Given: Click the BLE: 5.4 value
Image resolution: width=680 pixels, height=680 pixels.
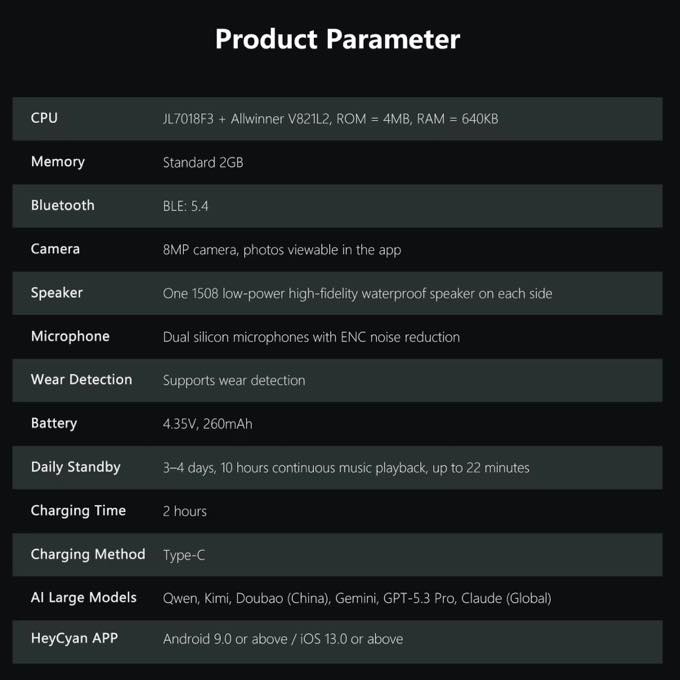Looking at the screenshot, I should click(186, 206).
